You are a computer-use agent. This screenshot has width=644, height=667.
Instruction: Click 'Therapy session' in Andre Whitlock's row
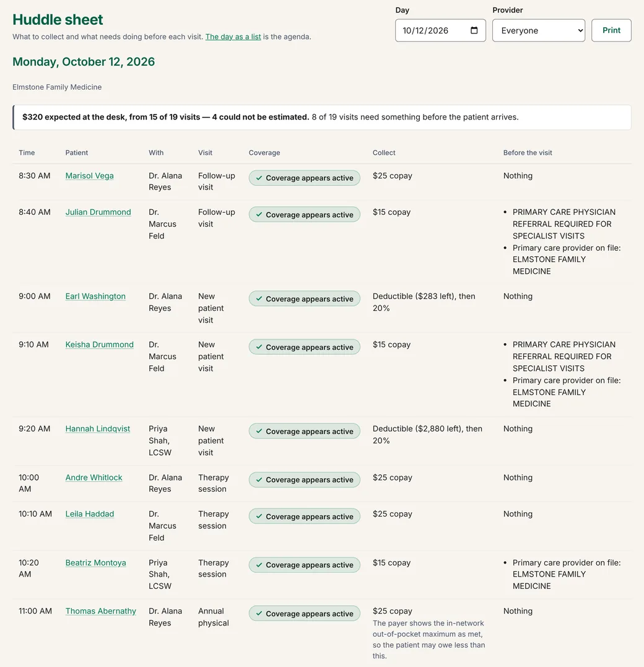point(214,483)
